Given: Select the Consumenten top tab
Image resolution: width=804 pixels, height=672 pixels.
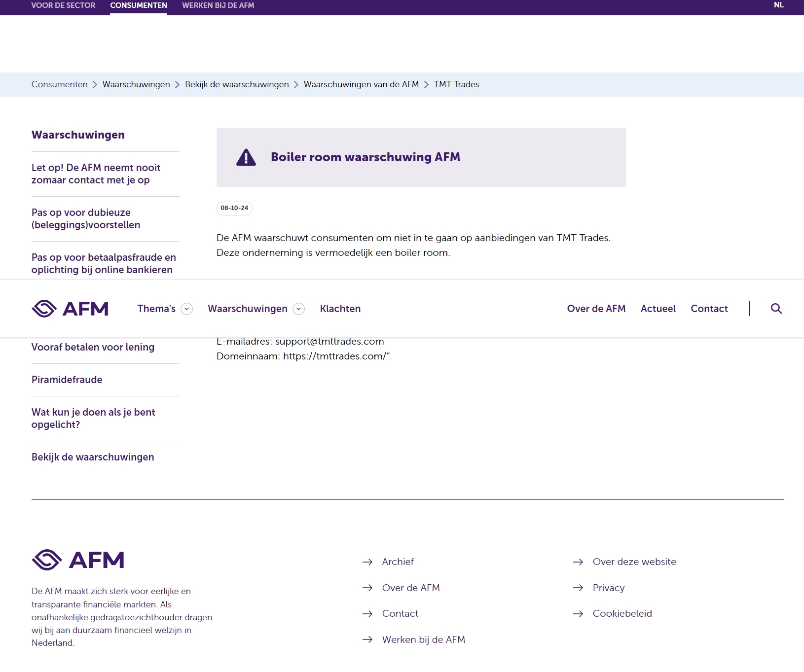Looking at the screenshot, I should [139, 5].
